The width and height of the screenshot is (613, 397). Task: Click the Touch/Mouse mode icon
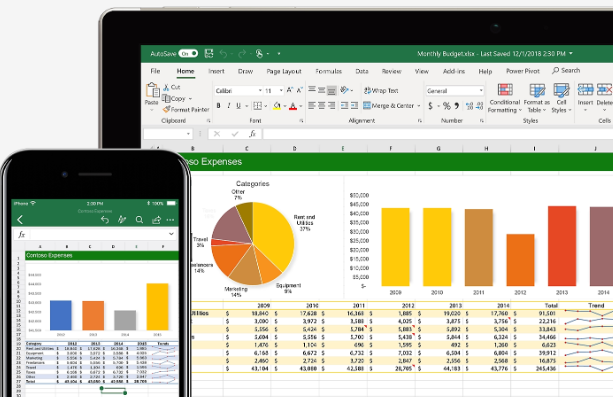point(259,54)
